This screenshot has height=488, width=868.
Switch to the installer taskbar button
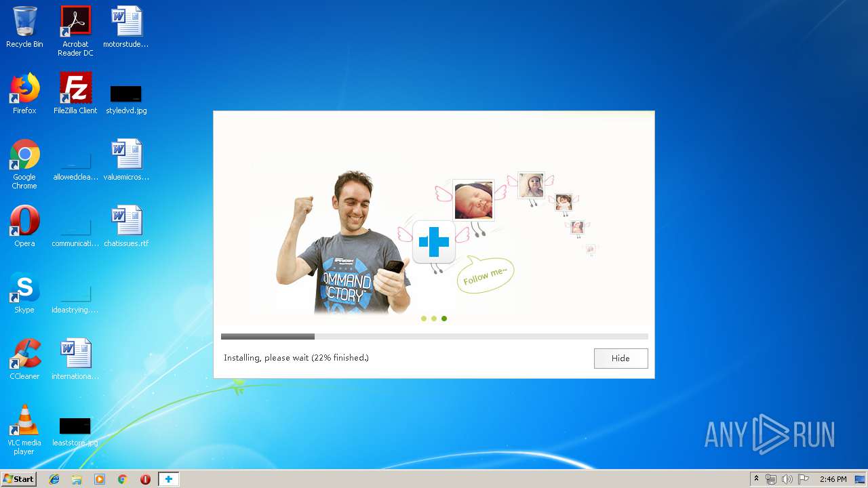click(x=168, y=479)
